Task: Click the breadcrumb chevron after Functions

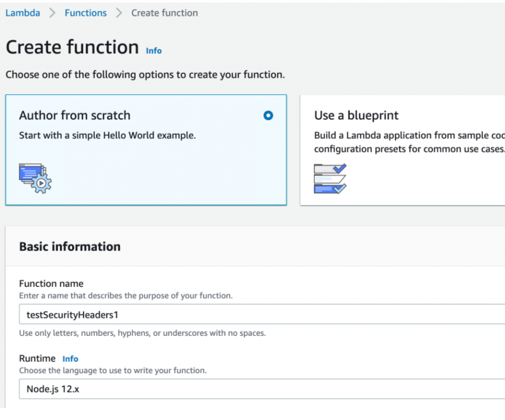Action: (x=119, y=13)
